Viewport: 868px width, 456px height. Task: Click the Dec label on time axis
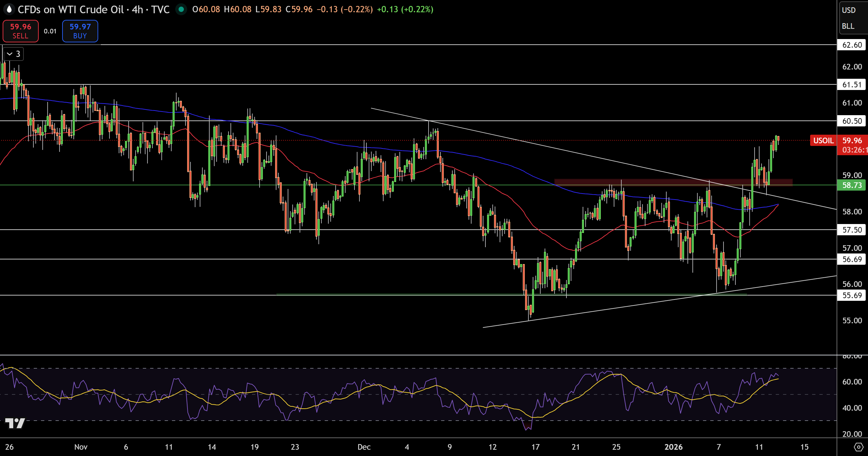364,447
